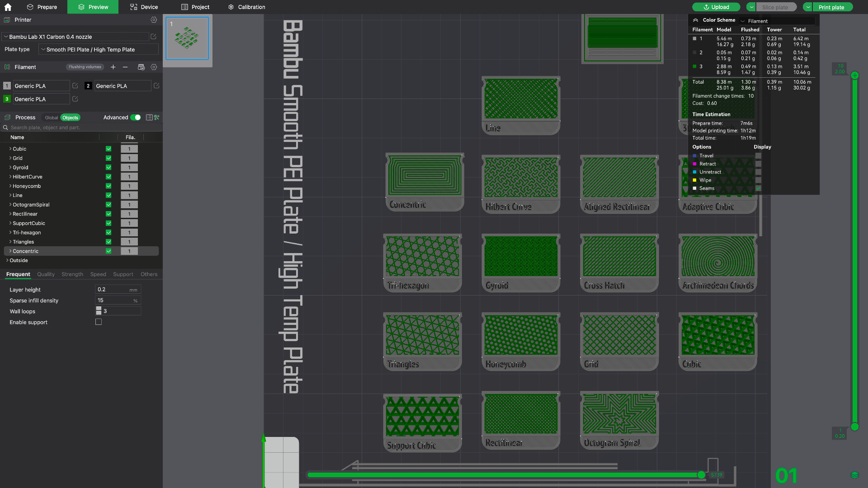Image resolution: width=868 pixels, height=488 pixels.
Task: Click edit icon beside Bambu Lab X1 Carbon
Action: point(154,37)
